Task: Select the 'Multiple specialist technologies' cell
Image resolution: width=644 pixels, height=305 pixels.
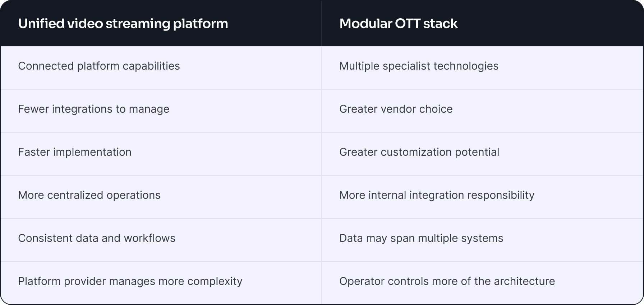Action: (483, 68)
